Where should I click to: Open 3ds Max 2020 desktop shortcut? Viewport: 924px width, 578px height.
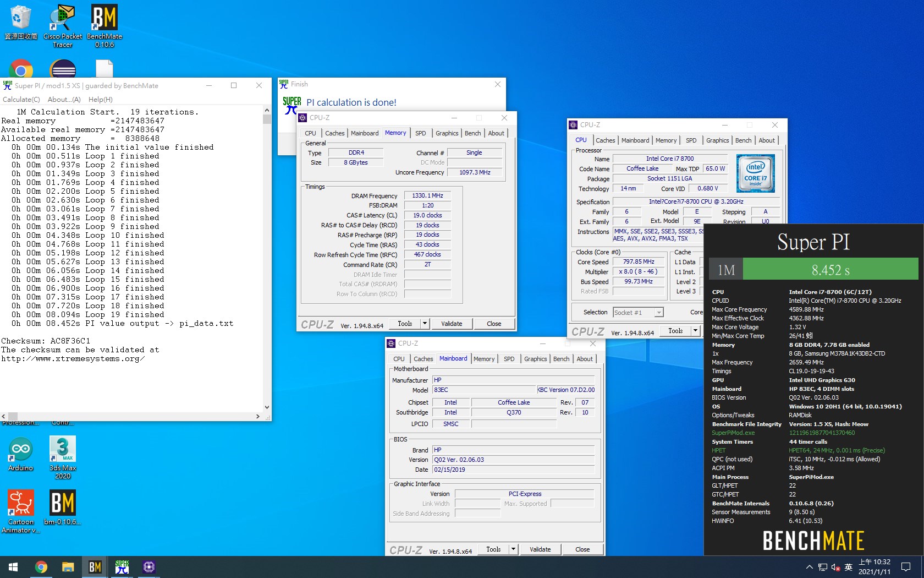point(63,457)
